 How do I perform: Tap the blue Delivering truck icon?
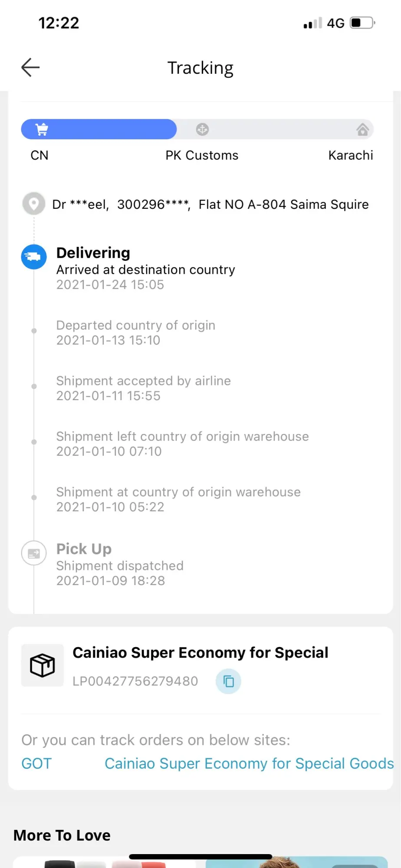tap(34, 257)
